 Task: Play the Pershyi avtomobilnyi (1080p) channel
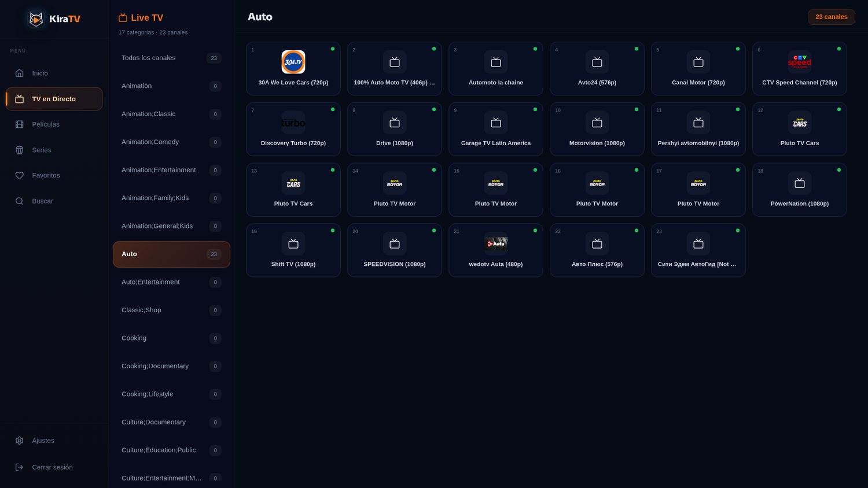[698, 130]
